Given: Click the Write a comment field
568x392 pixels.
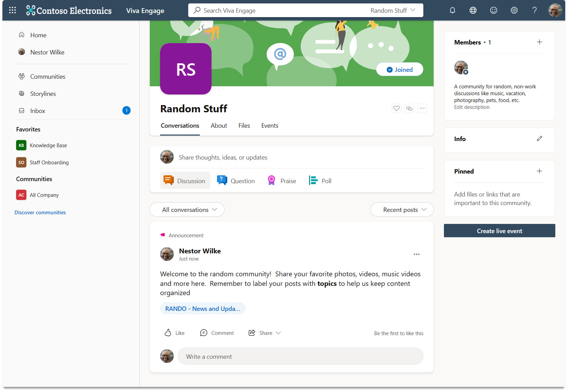Looking at the screenshot, I should pos(301,356).
